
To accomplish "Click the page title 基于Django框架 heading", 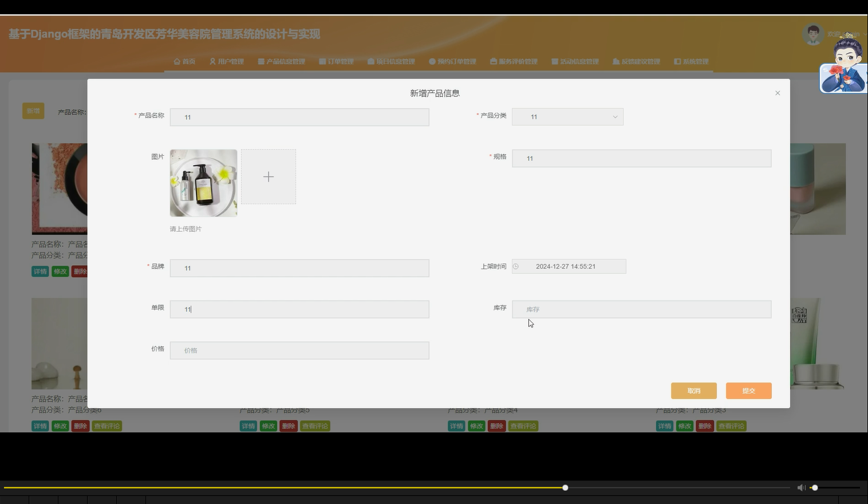I will tap(164, 34).
